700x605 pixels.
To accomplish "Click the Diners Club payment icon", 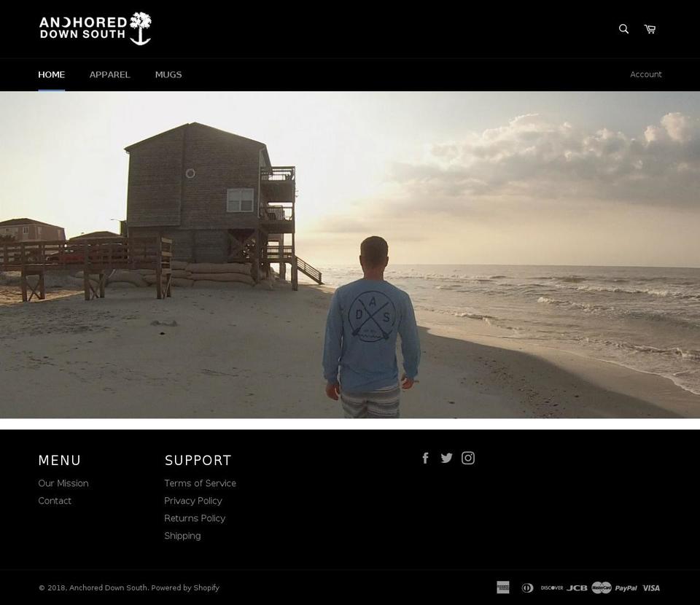I will pos(527,588).
